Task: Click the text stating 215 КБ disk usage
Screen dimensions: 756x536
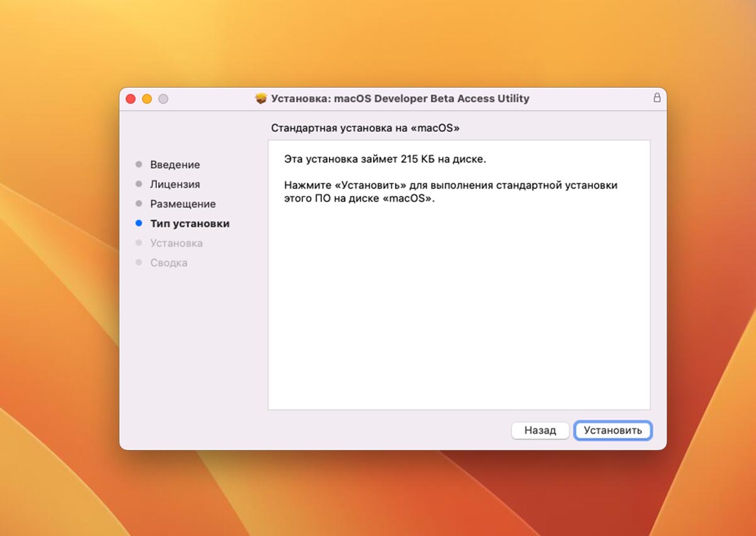Action: [x=385, y=160]
